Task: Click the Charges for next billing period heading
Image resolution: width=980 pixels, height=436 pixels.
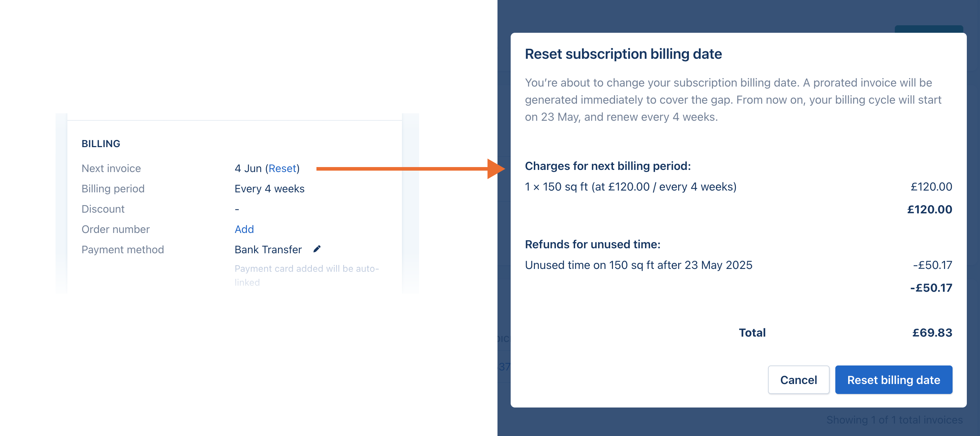Action: coord(608,166)
